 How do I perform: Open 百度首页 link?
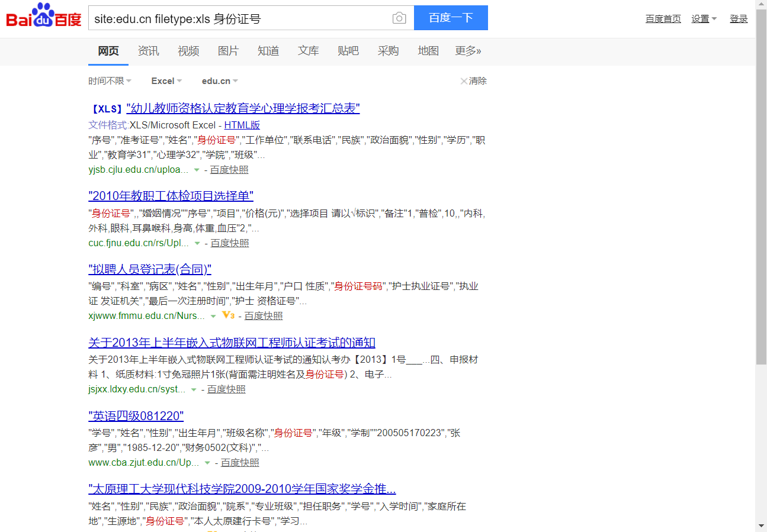point(663,19)
